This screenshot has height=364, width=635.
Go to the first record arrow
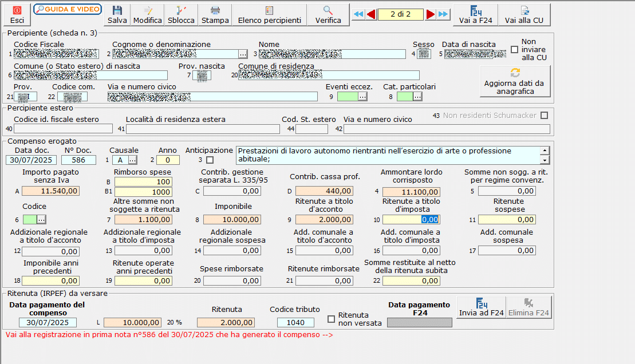(x=358, y=14)
